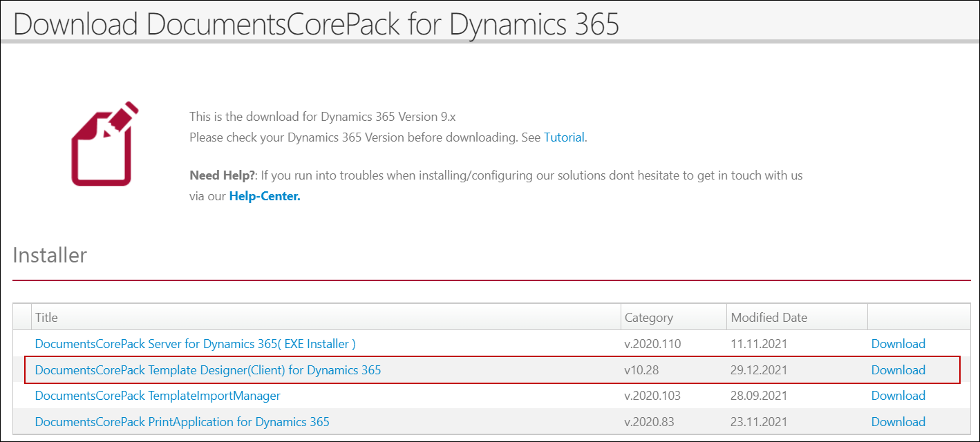This screenshot has width=980, height=442.
Task: Select the v.2020.110 category cell
Action: [x=652, y=344]
